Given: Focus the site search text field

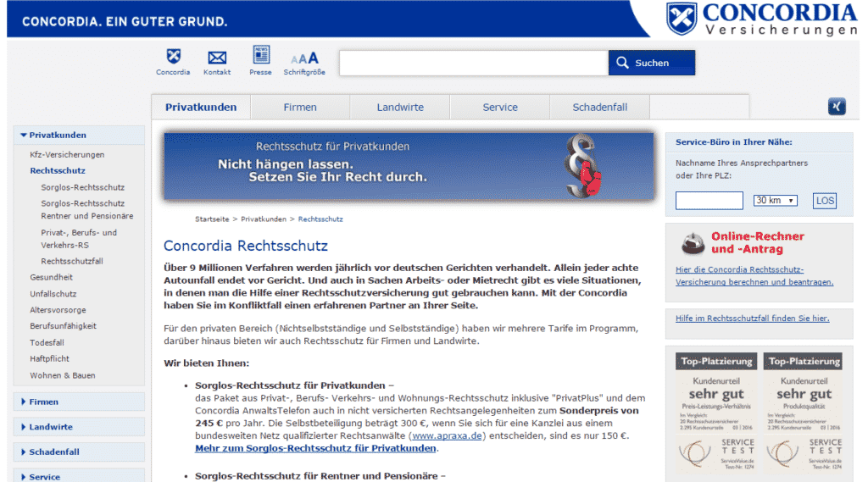Looking at the screenshot, I should click(474, 63).
